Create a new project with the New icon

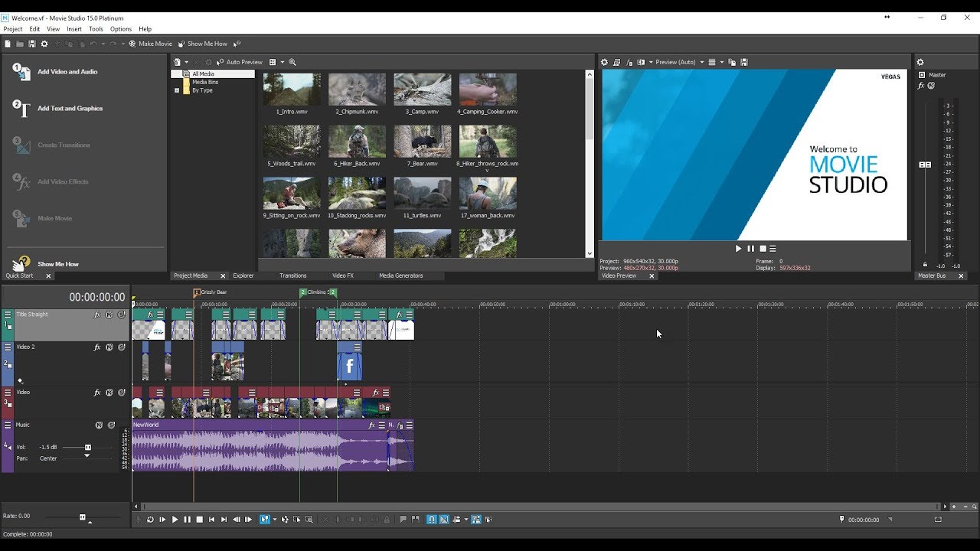pyautogui.click(x=8, y=44)
